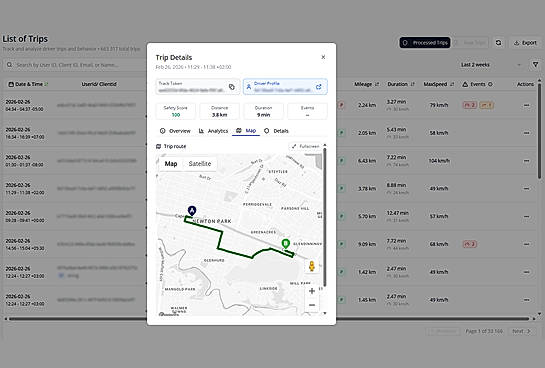Refresh the trips list
The height and width of the screenshot is (368, 545).
[498, 43]
